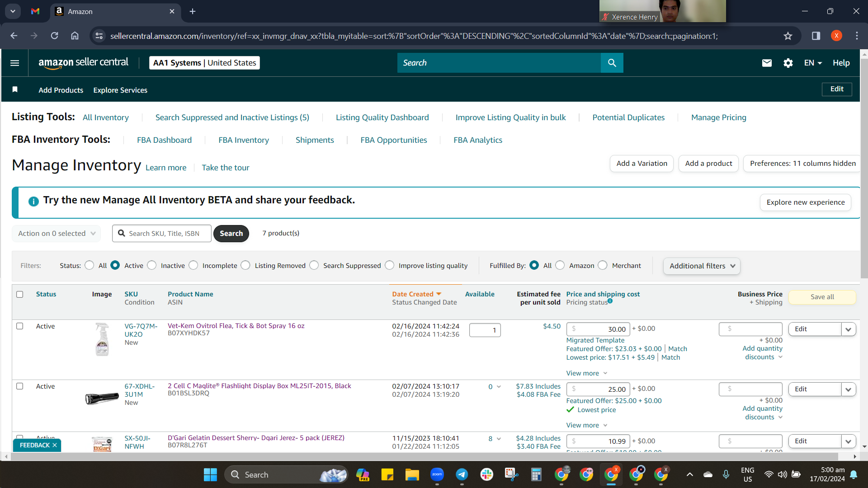Select the Listing Removed filter radio
868x488 pixels.
pos(245,265)
